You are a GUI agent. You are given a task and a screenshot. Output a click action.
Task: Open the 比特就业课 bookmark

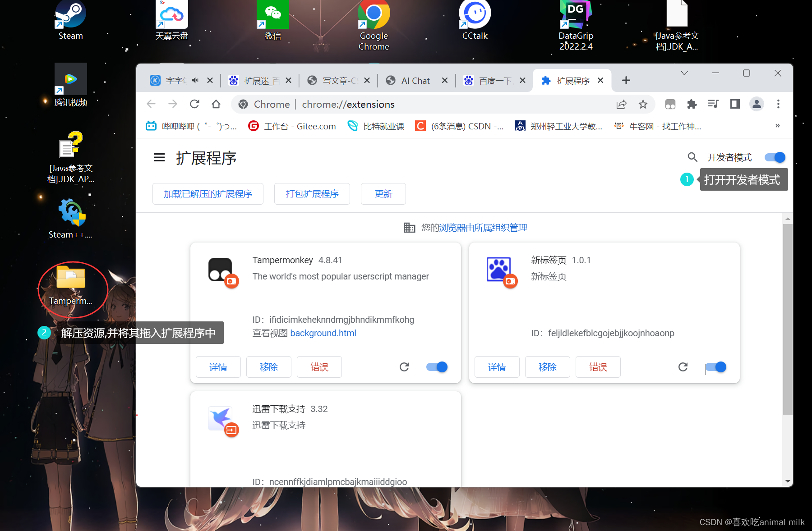376,126
